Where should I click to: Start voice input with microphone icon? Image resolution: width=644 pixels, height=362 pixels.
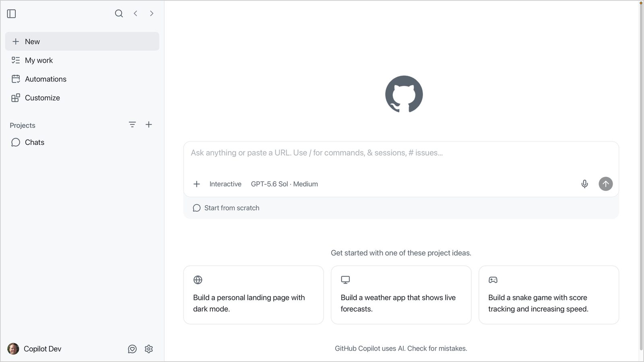coord(585,184)
